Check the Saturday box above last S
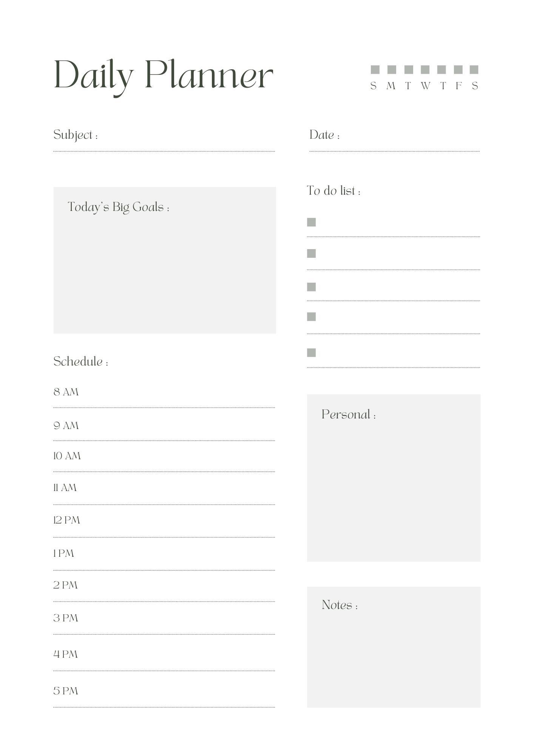534x756 pixels. [474, 70]
